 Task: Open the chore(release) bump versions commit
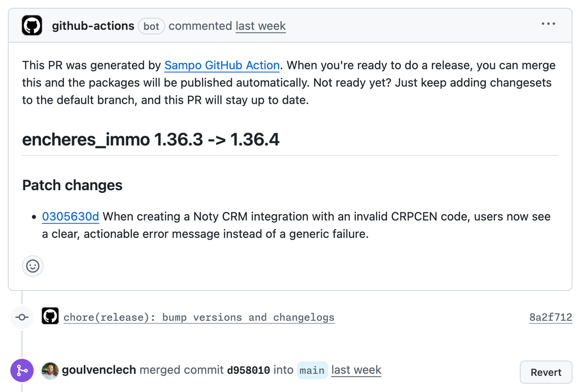click(x=199, y=317)
